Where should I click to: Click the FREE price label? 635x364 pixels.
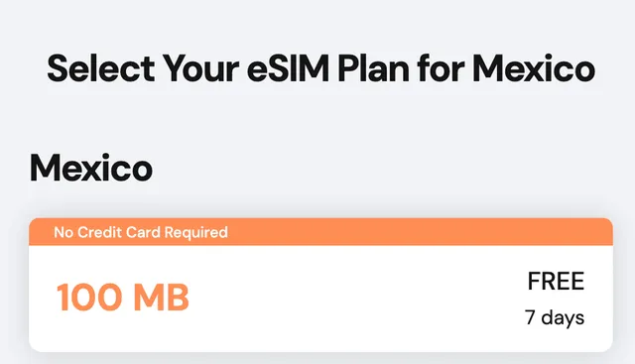pos(556,281)
